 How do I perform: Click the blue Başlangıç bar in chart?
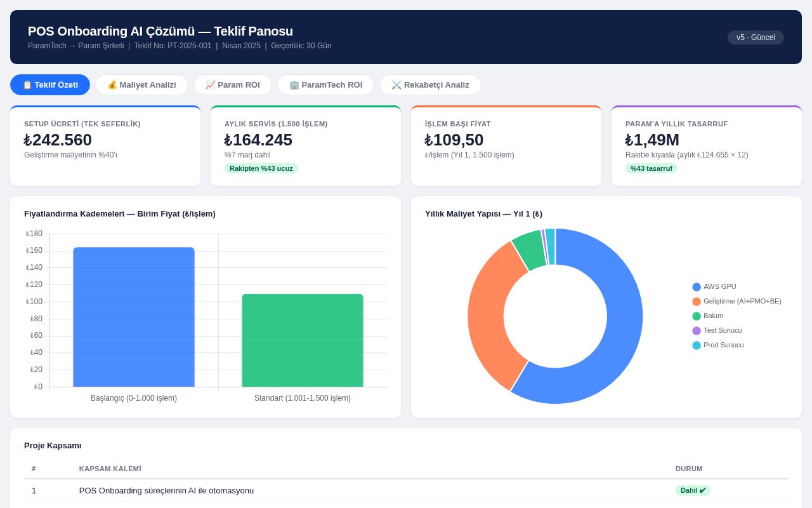point(134,317)
